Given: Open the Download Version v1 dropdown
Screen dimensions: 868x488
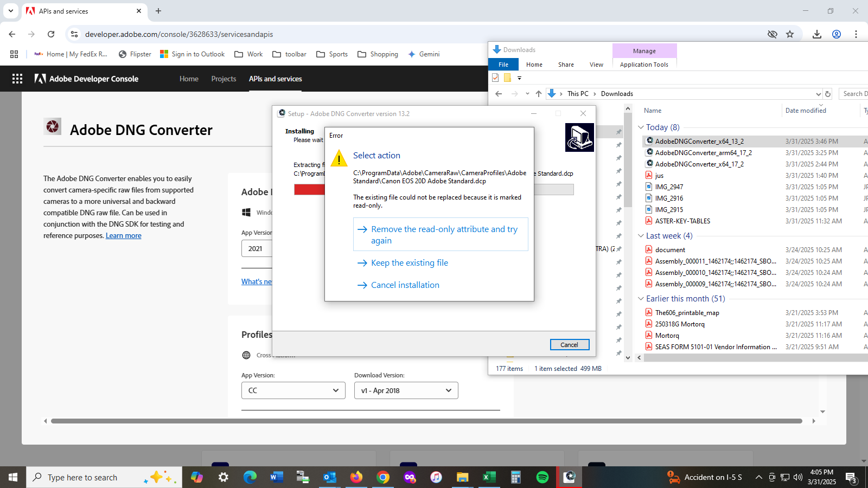Looking at the screenshot, I should [x=405, y=390].
